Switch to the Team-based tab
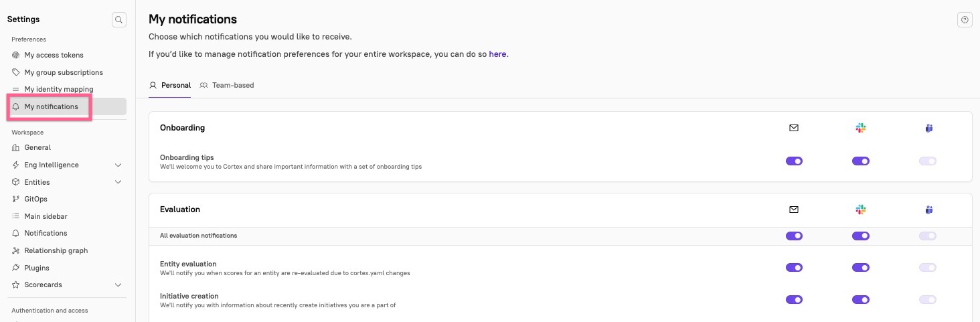Image resolution: width=980 pixels, height=322 pixels. coord(227,86)
